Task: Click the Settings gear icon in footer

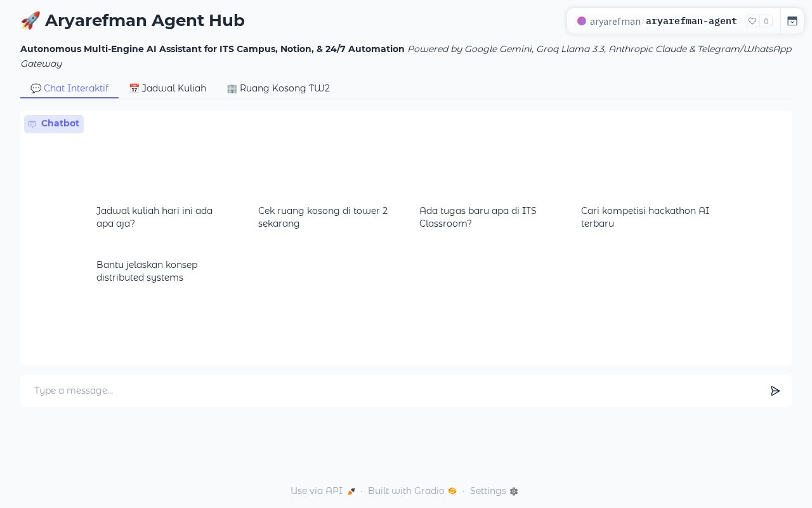Action: [514, 491]
